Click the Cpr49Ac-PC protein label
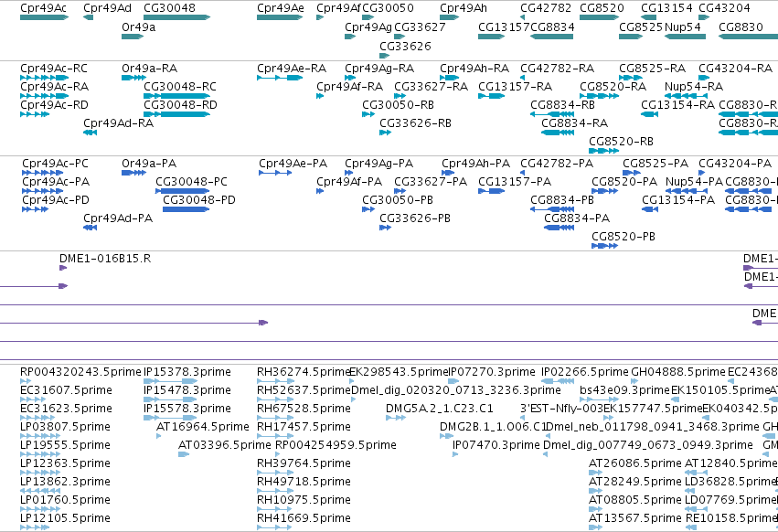The image size is (778, 532). (x=55, y=164)
